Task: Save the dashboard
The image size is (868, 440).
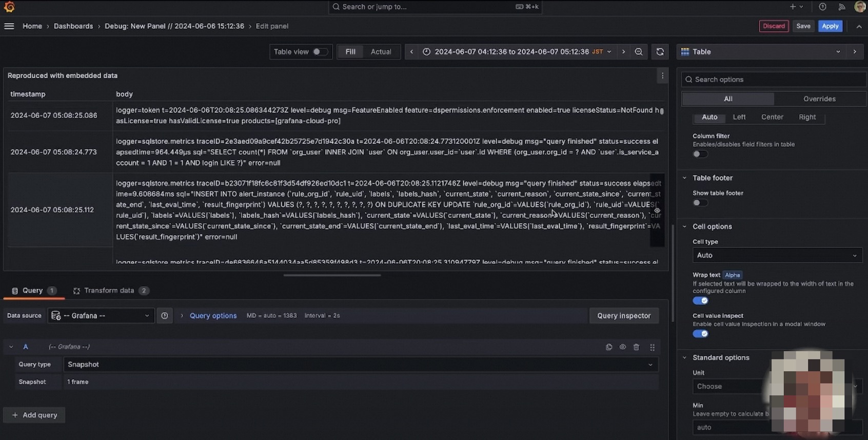Action: (803, 26)
